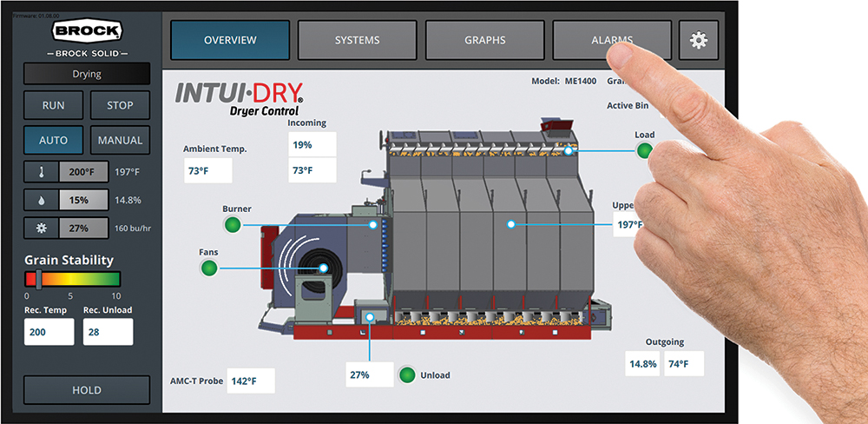Go to the OVERVIEW tab

(230, 40)
